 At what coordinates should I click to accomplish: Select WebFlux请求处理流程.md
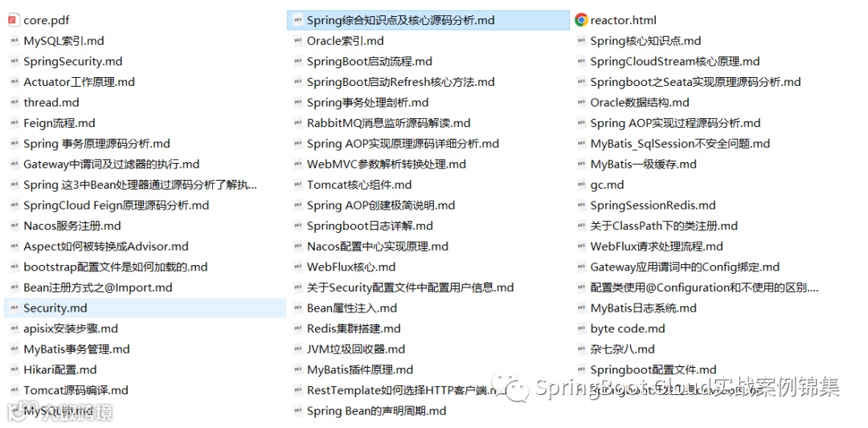[657, 246]
